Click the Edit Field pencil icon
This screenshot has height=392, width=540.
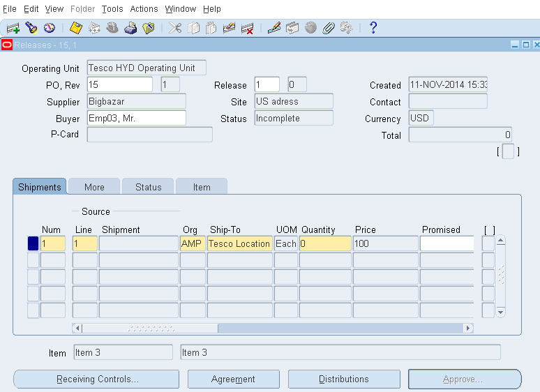(x=274, y=28)
